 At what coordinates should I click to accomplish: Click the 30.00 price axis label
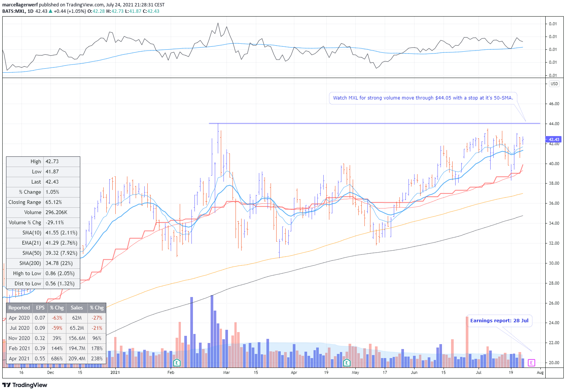pos(554,263)
